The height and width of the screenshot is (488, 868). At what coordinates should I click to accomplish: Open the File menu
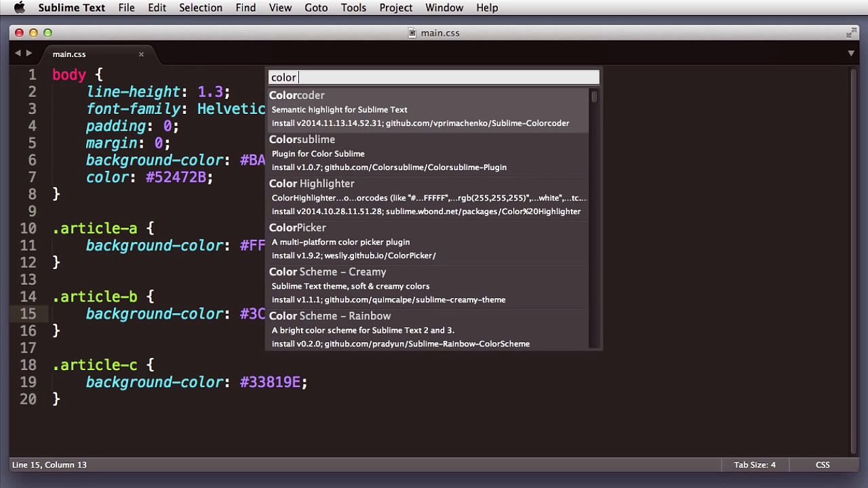126,8
